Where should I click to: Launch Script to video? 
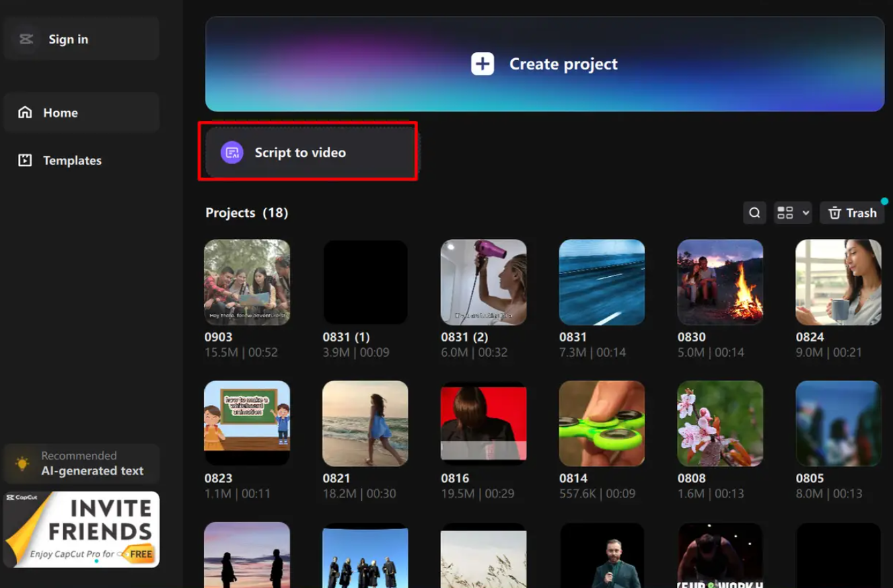(311, 153)
